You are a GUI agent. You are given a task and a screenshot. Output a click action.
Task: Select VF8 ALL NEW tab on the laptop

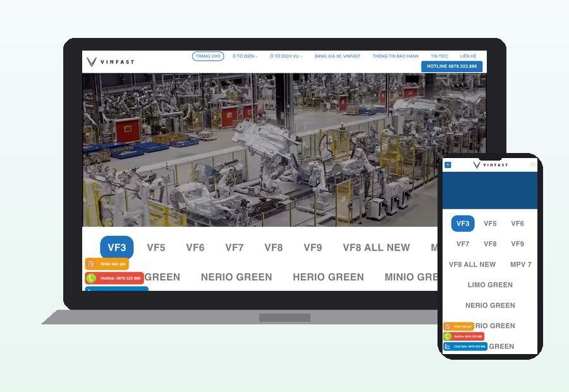click(x=376, y=248)
